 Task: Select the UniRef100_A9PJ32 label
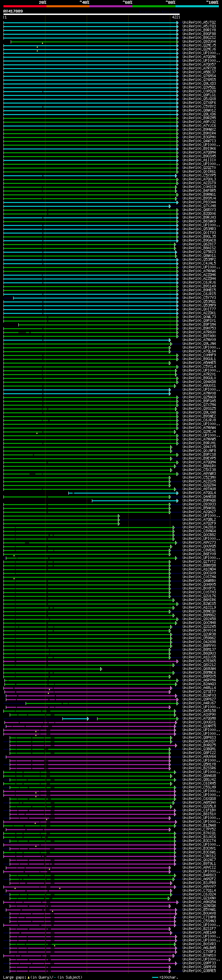click(199, 122)
